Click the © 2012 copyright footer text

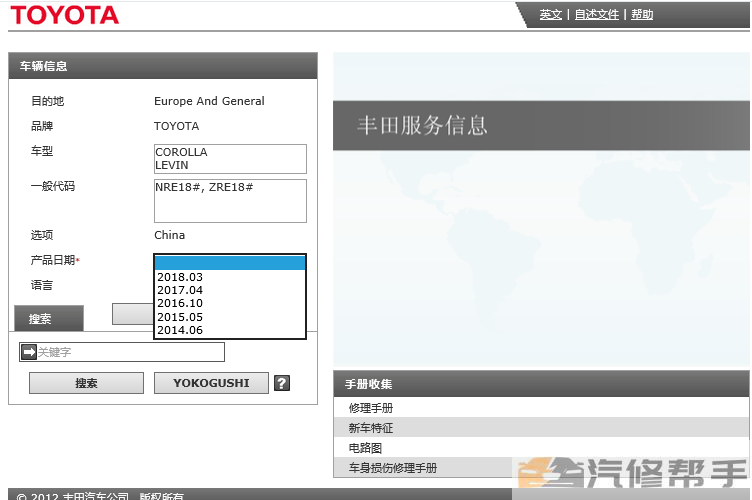click(x=100, y=496)
